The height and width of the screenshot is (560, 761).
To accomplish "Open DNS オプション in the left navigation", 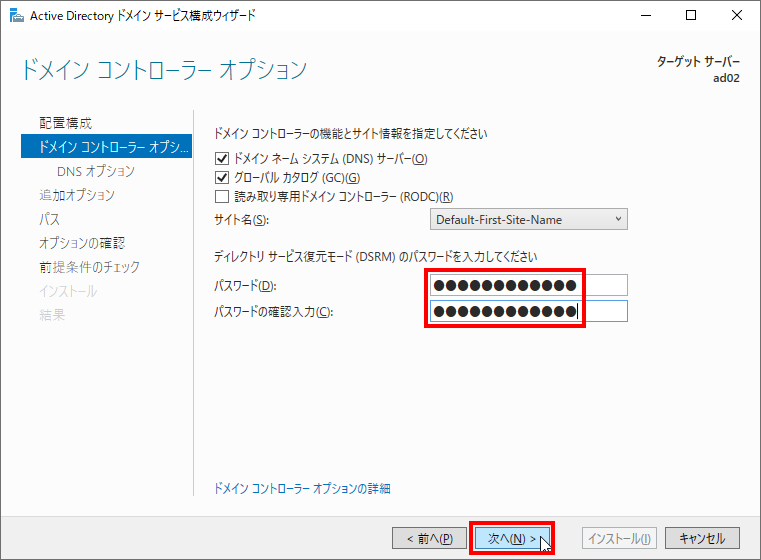I will (96, 171).
